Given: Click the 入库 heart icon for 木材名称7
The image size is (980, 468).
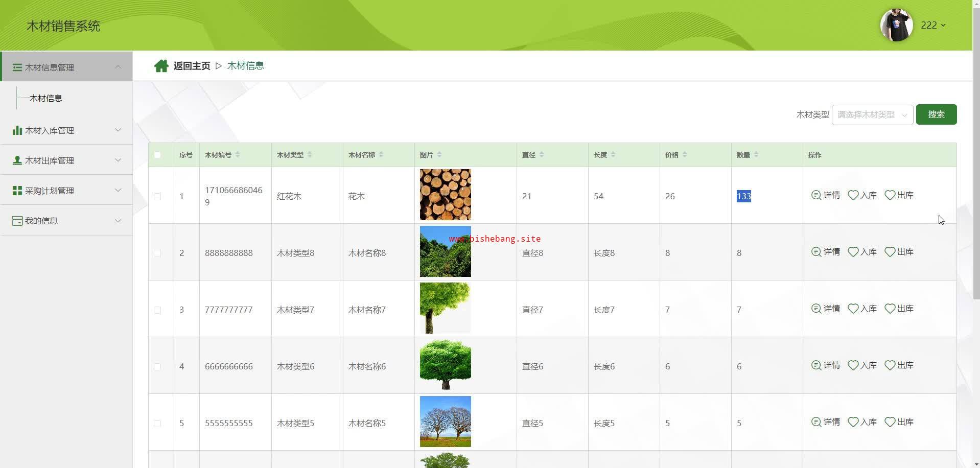Looking at the screenshot, I should pyautogui.click(x=853, y=309).
